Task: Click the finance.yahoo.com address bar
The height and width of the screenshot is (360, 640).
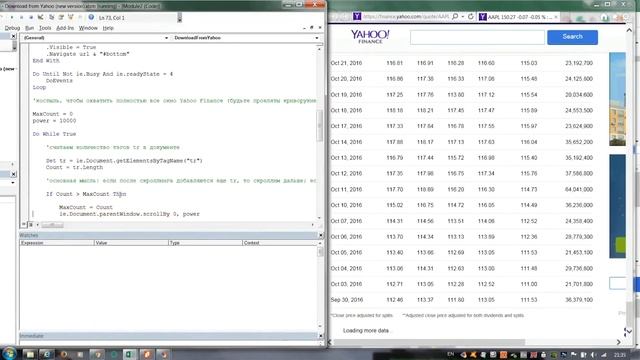Action: coord(406,17)
